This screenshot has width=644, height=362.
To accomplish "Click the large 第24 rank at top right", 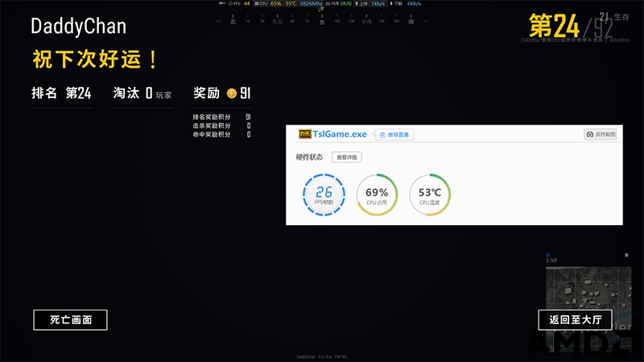I will pos(554,26).
